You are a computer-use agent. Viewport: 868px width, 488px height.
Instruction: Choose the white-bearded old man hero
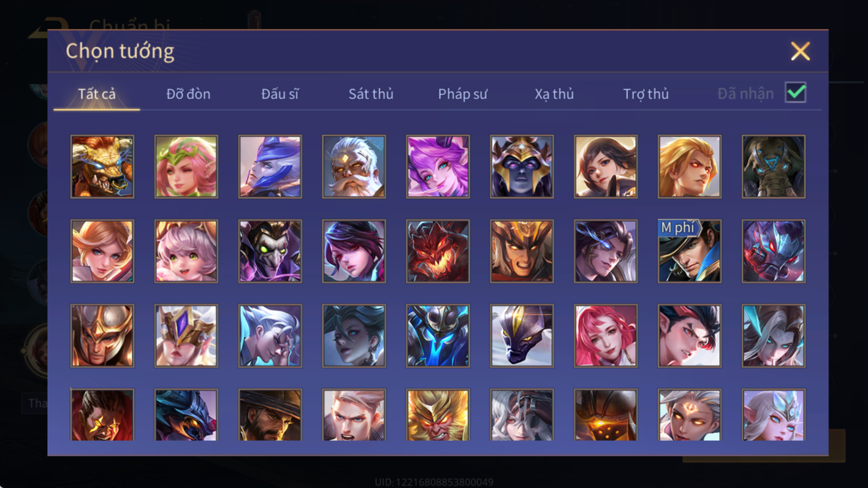tap(354, 166)
